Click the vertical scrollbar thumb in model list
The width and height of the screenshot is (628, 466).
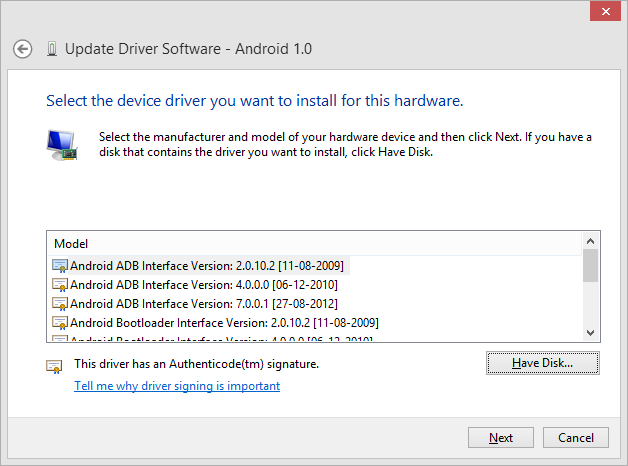pyautogui.click(x=590, y=267)
